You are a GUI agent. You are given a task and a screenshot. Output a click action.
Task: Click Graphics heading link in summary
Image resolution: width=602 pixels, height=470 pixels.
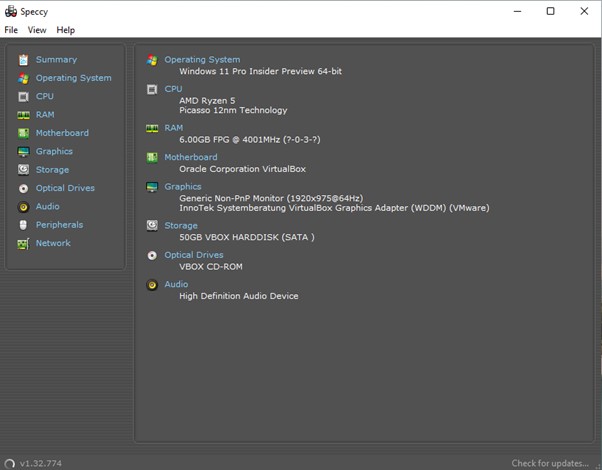(x=183, y=187)
